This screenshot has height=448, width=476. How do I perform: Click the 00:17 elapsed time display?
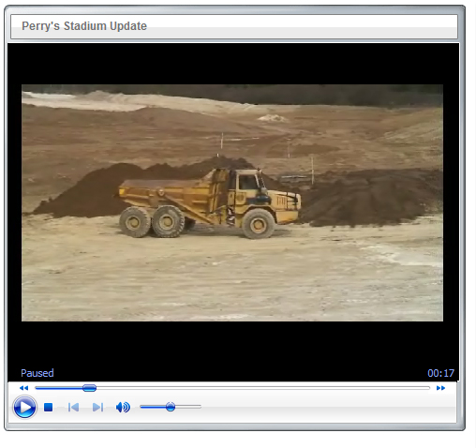coord(440,373)
